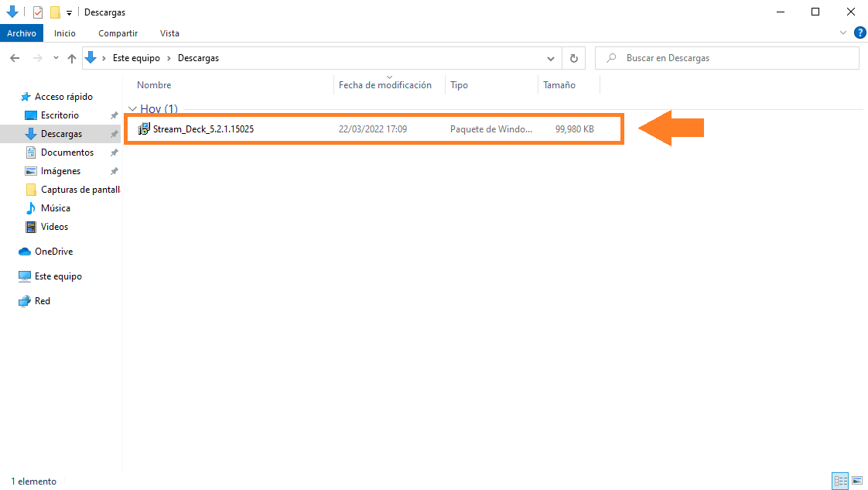868x490 pixels.
Task: Sort by Fecha de modificación column
Action: point(384,85)
